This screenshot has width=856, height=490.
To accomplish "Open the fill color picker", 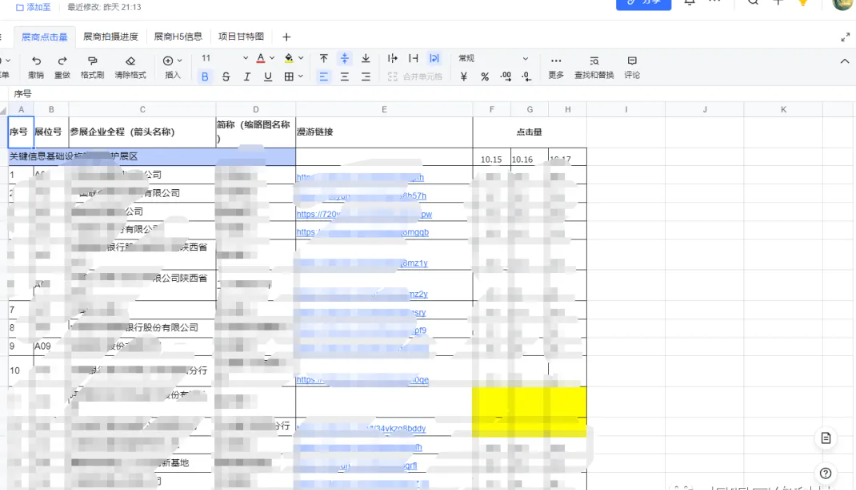I will point(291,59).
